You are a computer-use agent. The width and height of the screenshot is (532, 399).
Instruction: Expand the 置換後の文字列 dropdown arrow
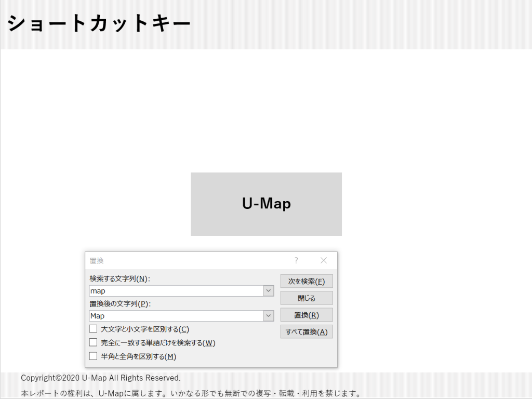point(269,316)
